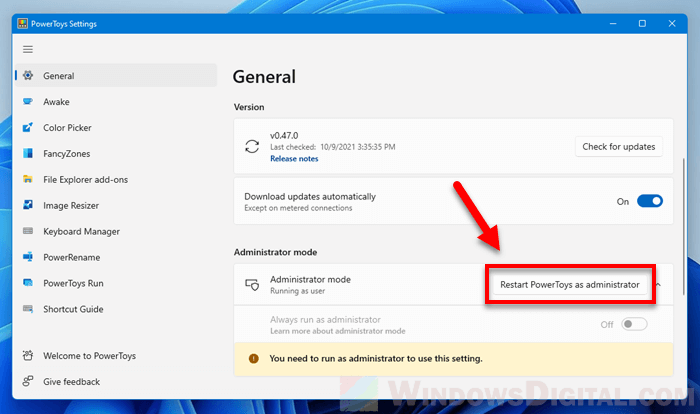
Task: Click the Keyboard Manager keyboard icon
Action: point(28,231)
